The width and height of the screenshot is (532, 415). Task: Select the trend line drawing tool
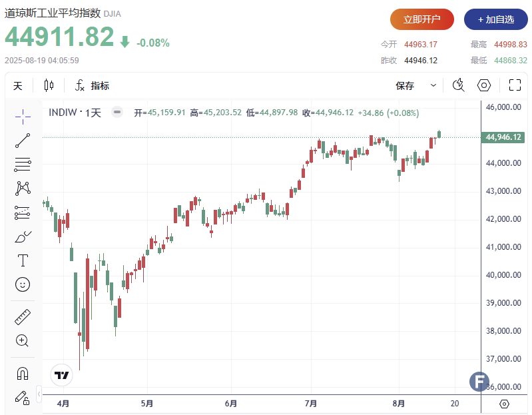[x=23, y=141]
